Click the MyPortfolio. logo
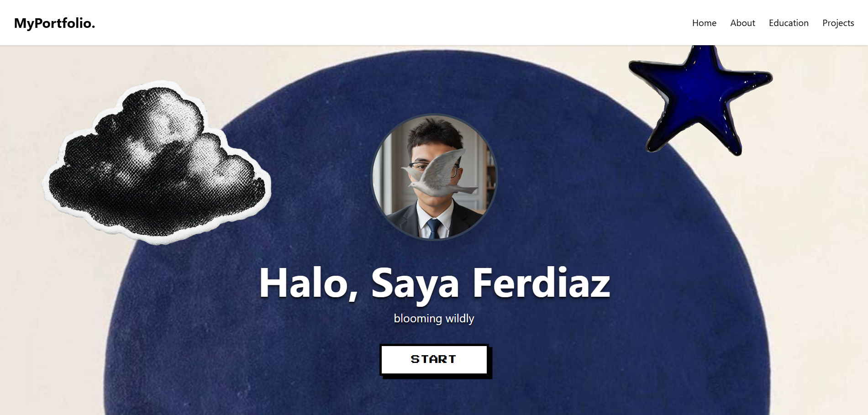This screenshot has height=415, width=868. point(54,23)
